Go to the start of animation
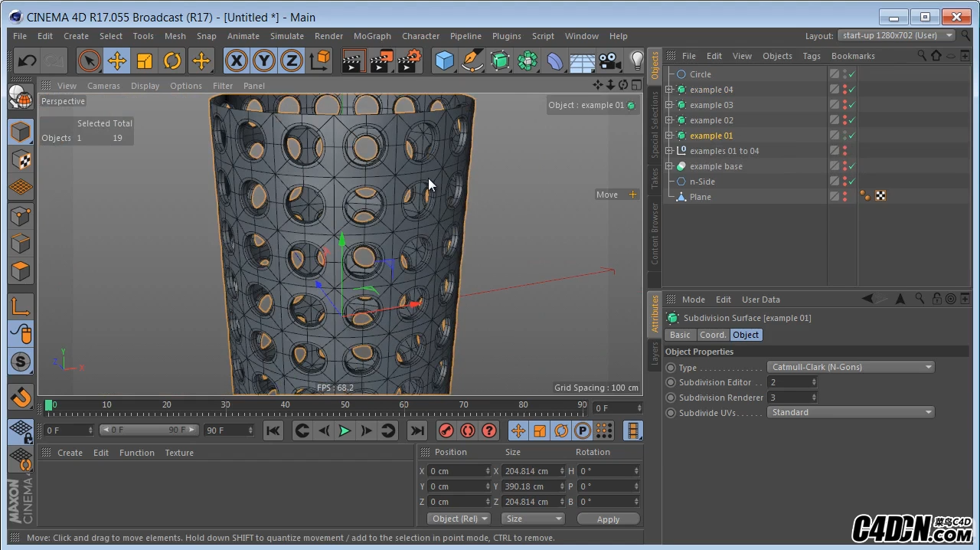Image resolution: width=980 pixels, height=550 pixels. point(273,431)
